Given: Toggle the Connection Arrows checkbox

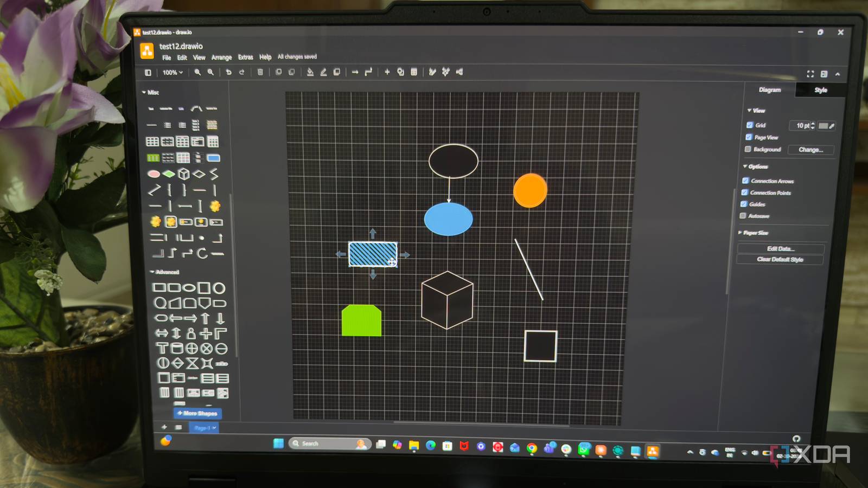Looking at the screenshot, I should pyautogui.click(x=745, y=181).
